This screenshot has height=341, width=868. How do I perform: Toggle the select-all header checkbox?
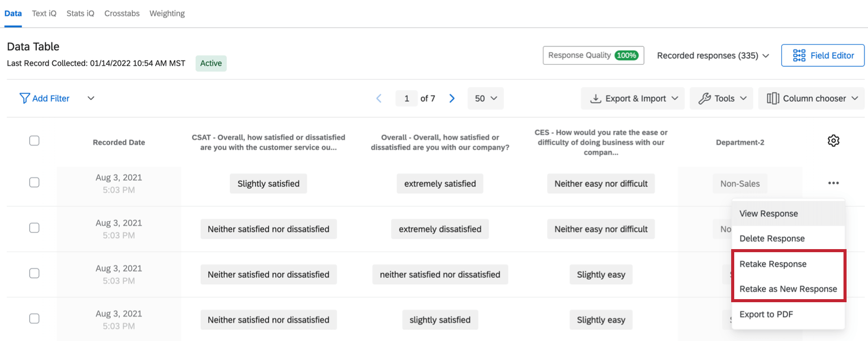click(x=34, y=141)
